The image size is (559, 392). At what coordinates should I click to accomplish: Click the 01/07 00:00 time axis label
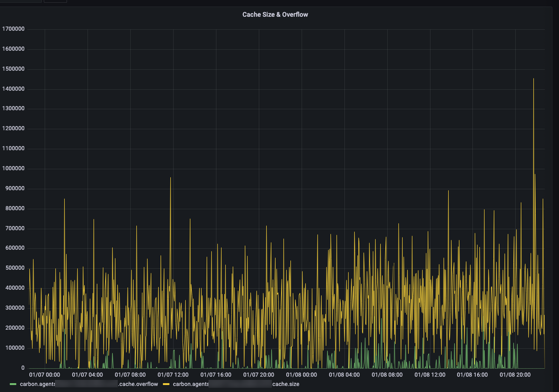(x=45, y=374)
